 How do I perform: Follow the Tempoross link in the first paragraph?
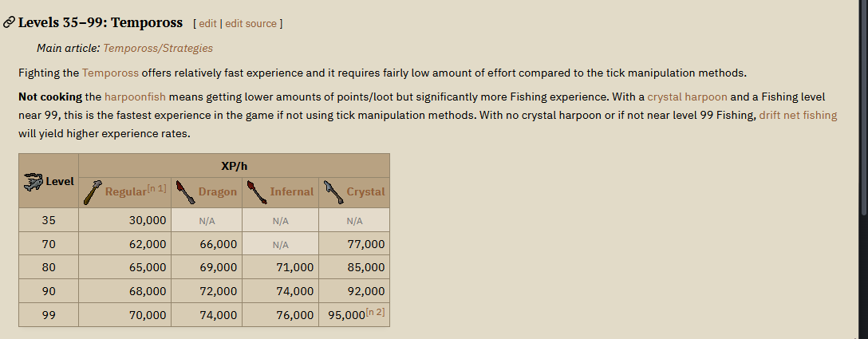(110, 73)
